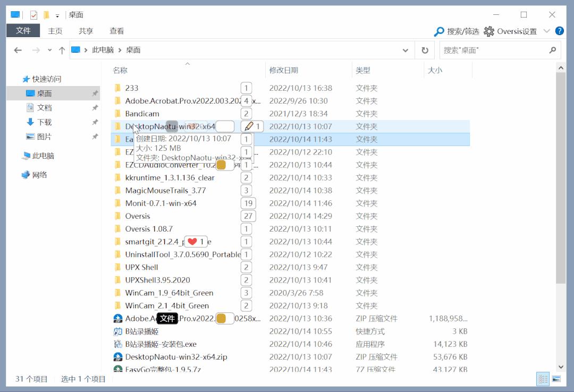Image resolution: width=574 pixels, height=392 pixels.
Task: Click the pencil badge on DesktopNaotu-win32-x64
Action: (x=248, y=126)
